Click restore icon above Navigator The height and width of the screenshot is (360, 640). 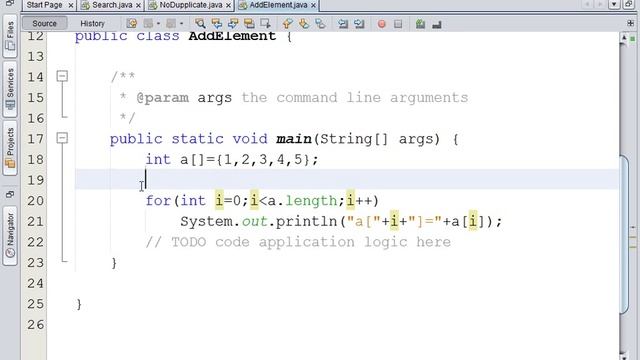click(x=10, y=194)
